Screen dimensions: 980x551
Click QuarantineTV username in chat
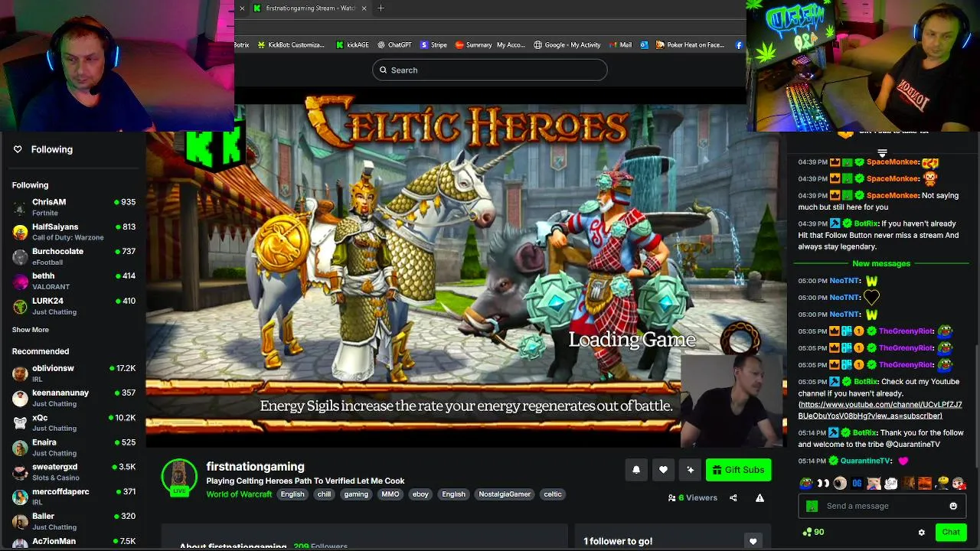[x=867, y=461]
